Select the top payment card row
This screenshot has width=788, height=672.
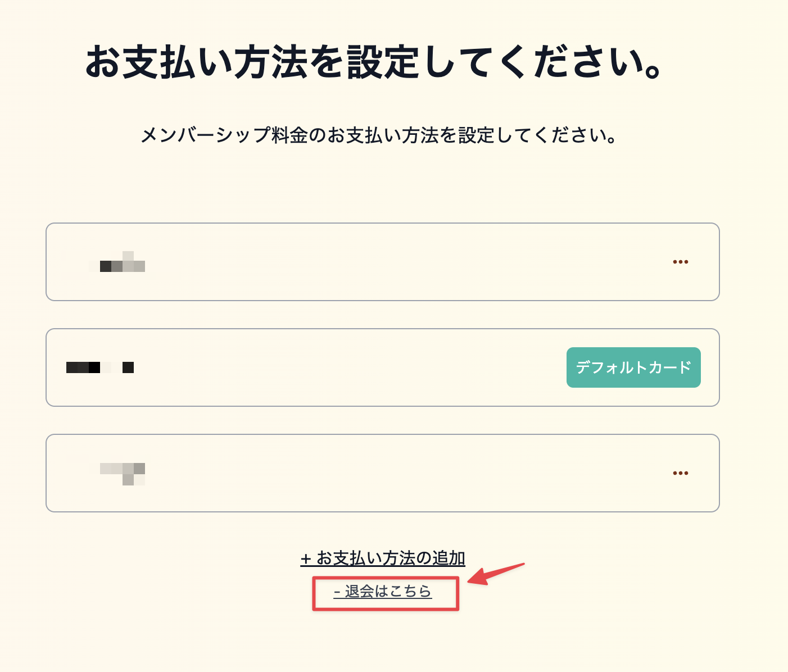(383, 261)
